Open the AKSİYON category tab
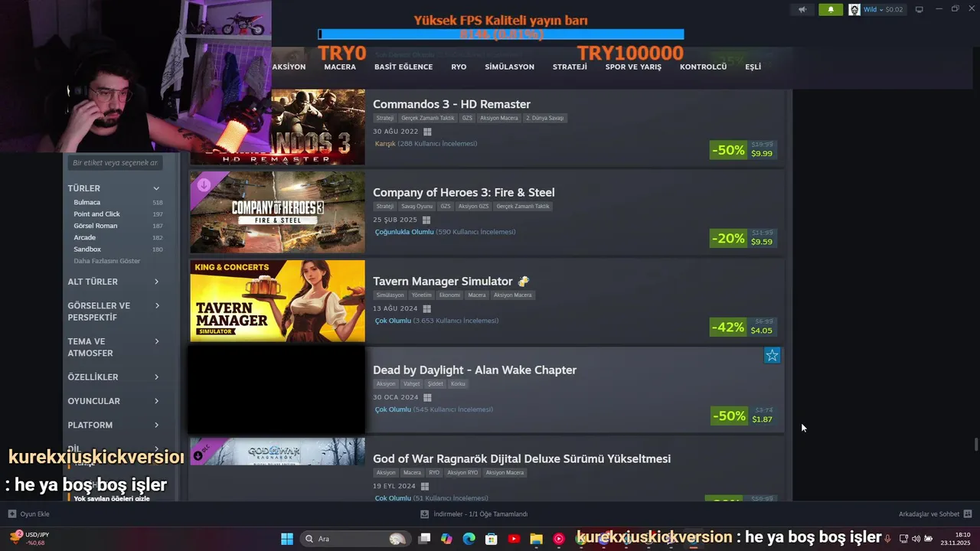 pos(289,67)
